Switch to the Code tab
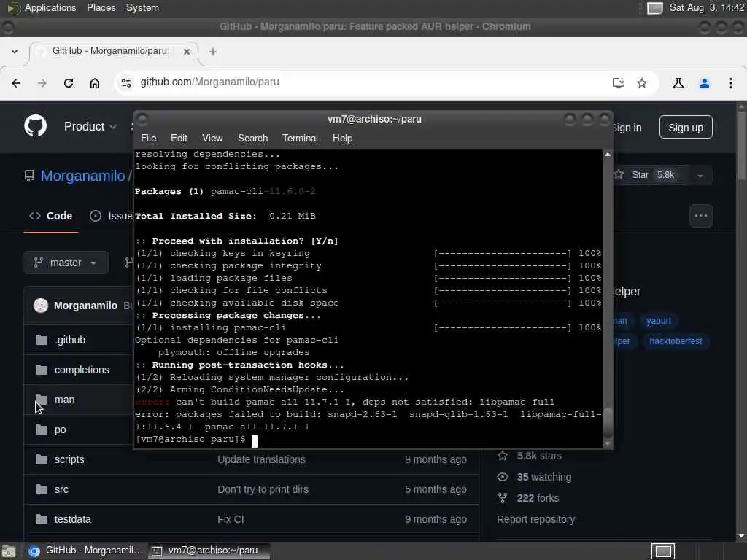747x560 pixels. (50, 216)
